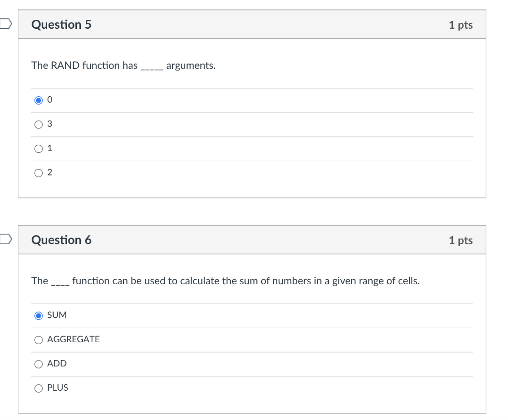This screenshot has width=508, height=420.
Task: Click the Question 5 heading
Action: click(61, 24)
